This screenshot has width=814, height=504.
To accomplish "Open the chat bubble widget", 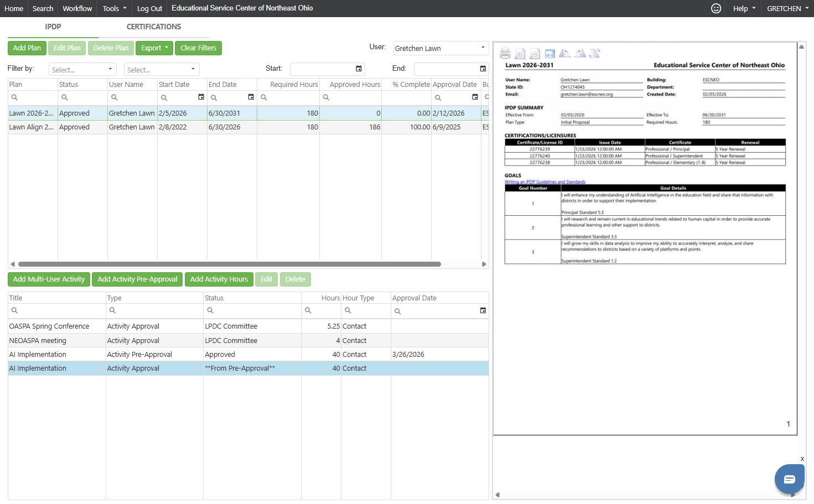I will [789, 479].
